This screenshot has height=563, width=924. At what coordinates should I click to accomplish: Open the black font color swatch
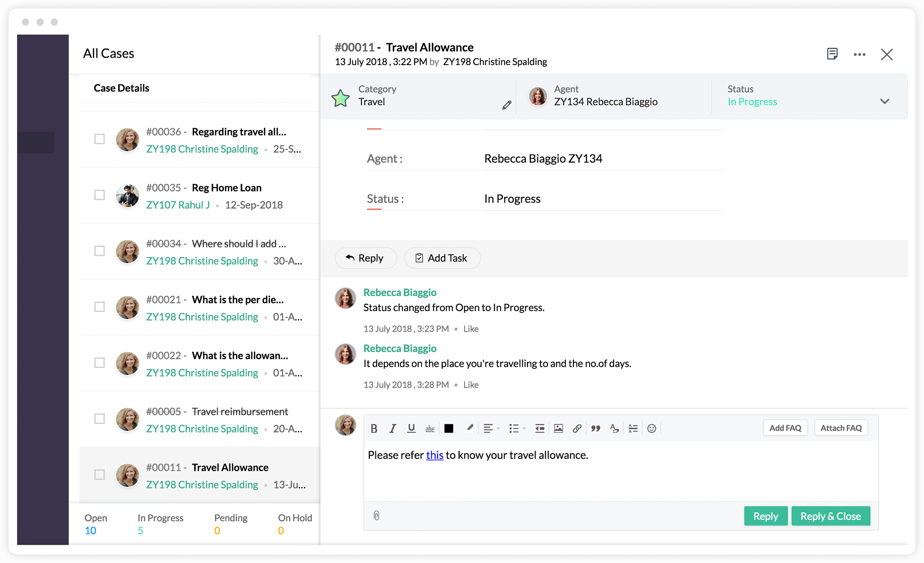coord(449,428)
